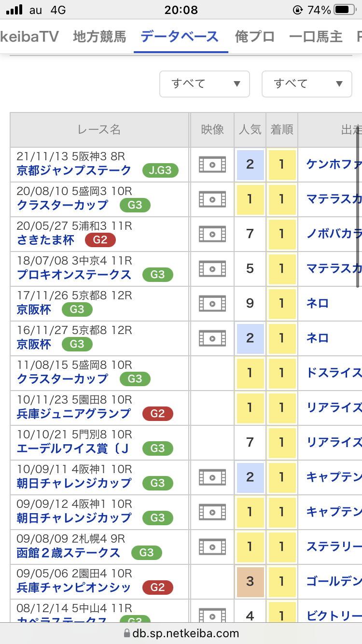362x644 pixels.
Task: Play video for 16/11/27 京阪杯
Action: click(212, 338)
